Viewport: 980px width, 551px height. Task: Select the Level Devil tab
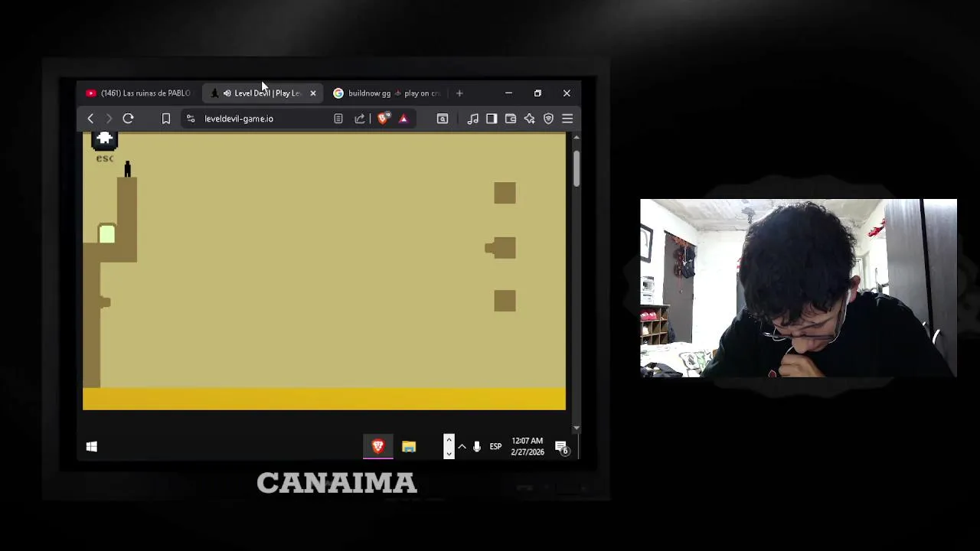(x=264, y=93)
